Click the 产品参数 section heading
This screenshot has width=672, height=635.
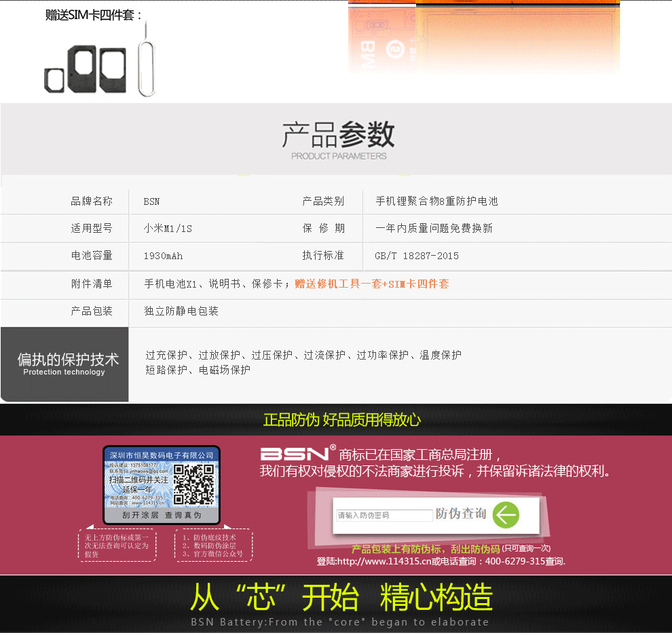click(x=338, y=135)
